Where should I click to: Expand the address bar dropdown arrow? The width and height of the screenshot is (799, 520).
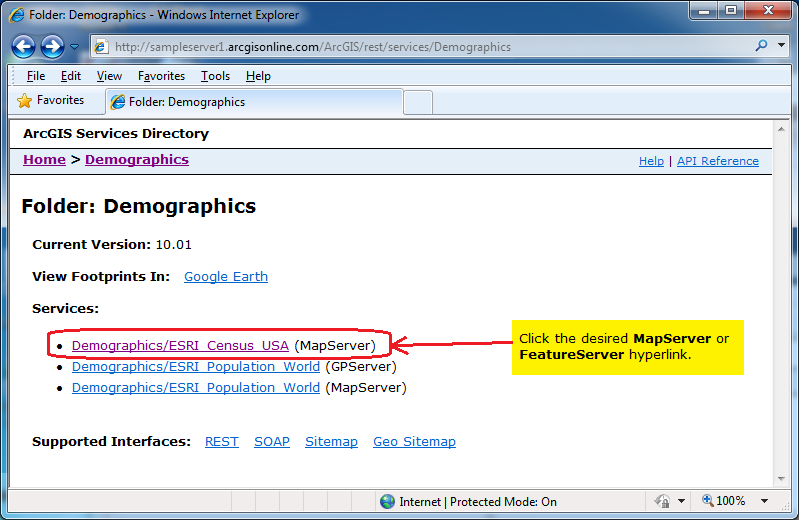tap(781, 45)
